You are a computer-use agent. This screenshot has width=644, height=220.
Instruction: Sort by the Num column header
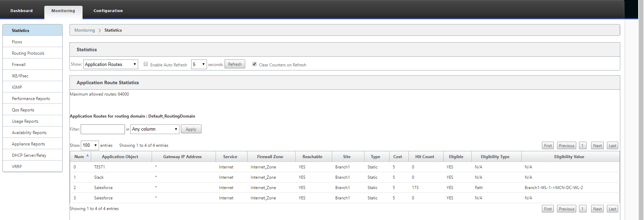click(80, 157)
